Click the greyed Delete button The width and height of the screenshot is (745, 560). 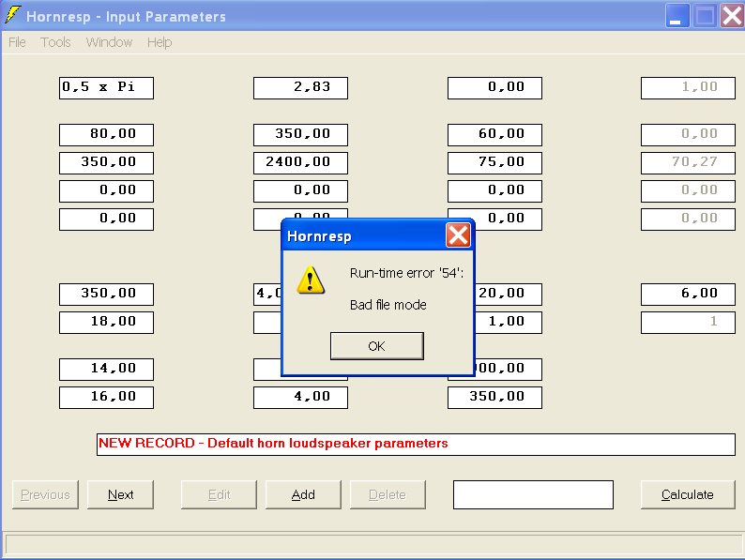(x=388, y=494)
